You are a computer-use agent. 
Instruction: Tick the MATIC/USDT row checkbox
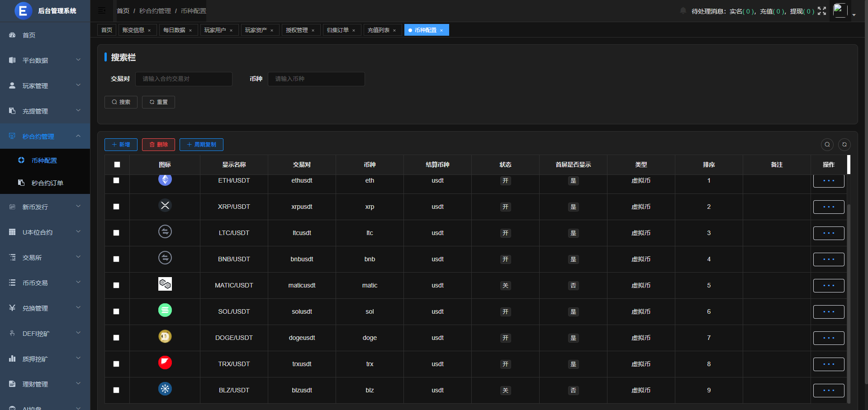point(116,285)
